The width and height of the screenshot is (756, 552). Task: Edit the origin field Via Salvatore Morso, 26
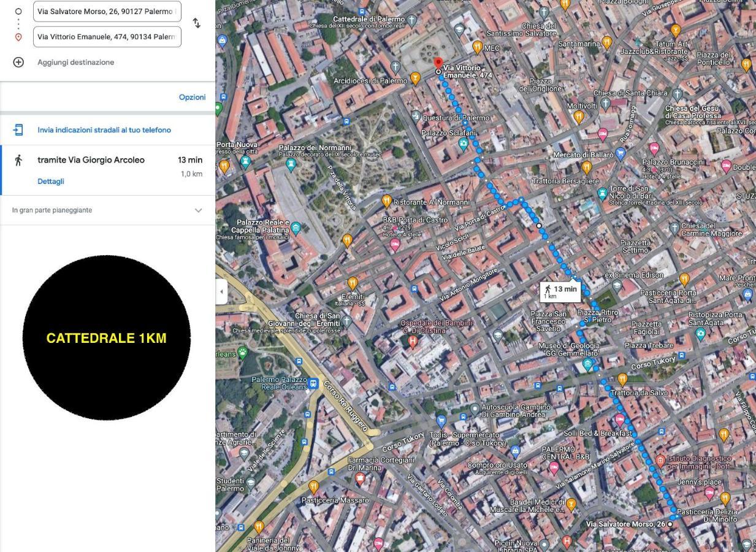point(107,11)
